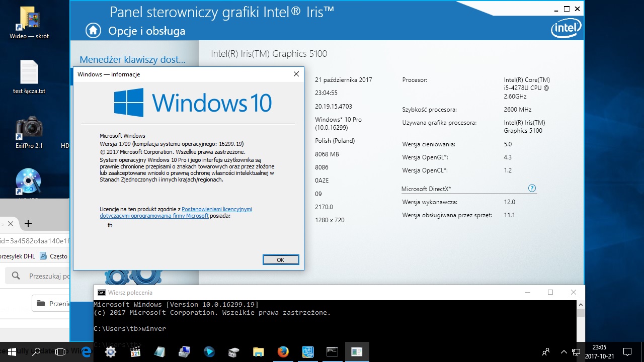
Task: Click the Polish (Poland) language value
Action: (335, 141)
